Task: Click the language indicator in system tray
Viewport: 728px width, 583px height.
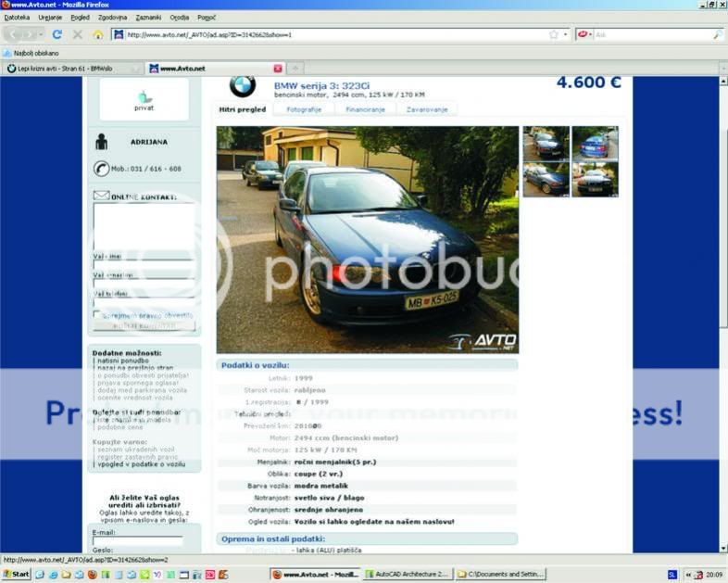Action: click(672, 575)
